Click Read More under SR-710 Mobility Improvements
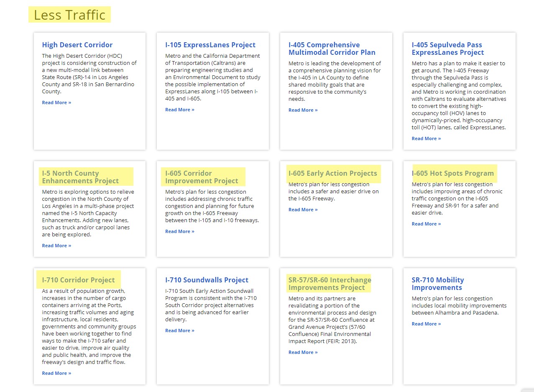Viewport: 534px width, 392px height. tap(426, 324)
